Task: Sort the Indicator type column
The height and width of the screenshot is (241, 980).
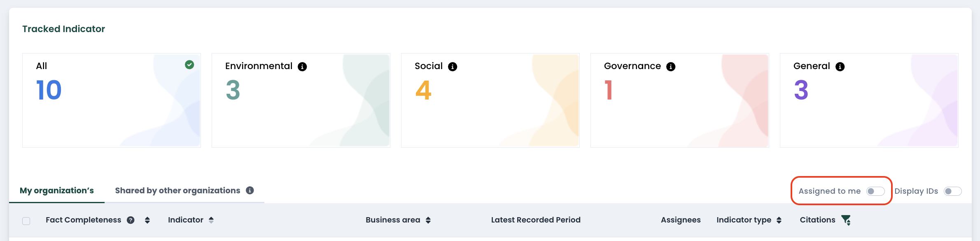Action: point(779,220)
